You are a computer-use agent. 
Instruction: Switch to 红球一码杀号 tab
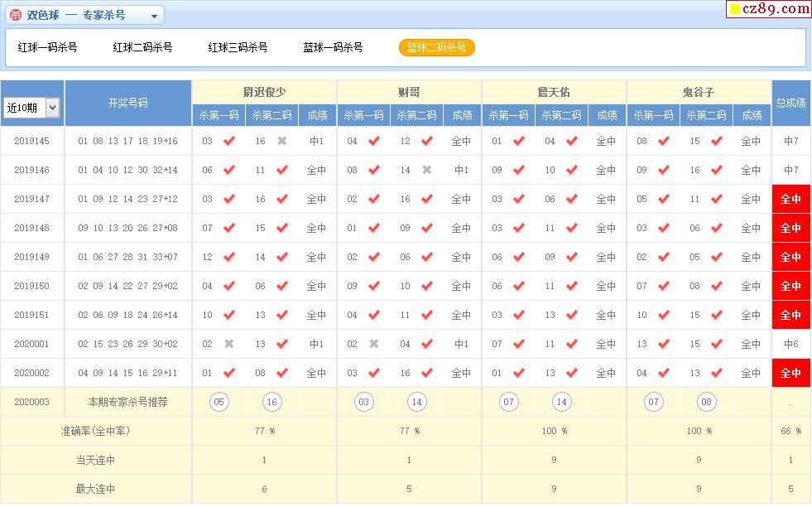pos(47,47)
